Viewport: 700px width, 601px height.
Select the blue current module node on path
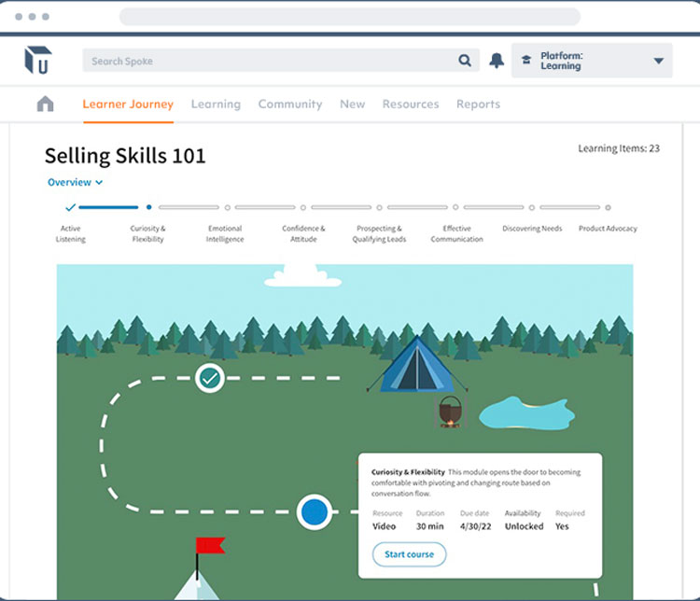point(315,511)
